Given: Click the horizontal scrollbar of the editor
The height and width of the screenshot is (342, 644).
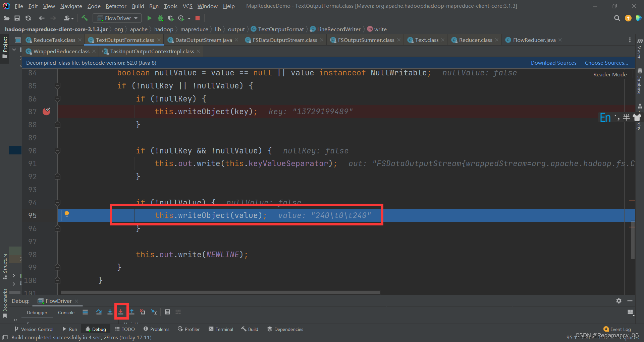Looking at the screenshot, I should click(x=221, y=292).
